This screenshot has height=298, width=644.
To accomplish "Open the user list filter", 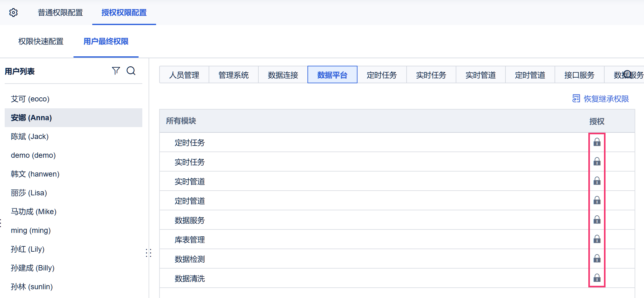I will (116, 71).
